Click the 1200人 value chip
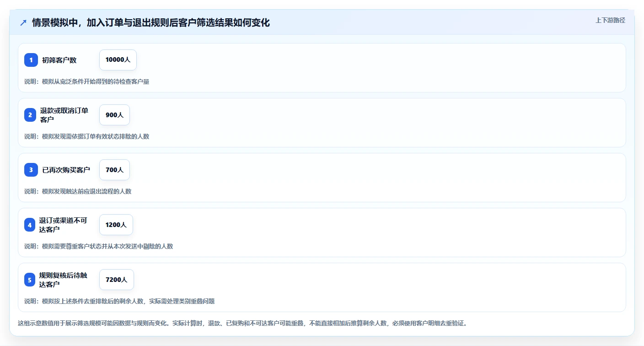Screen dimensions: 644x346 [x=116, y=225]
